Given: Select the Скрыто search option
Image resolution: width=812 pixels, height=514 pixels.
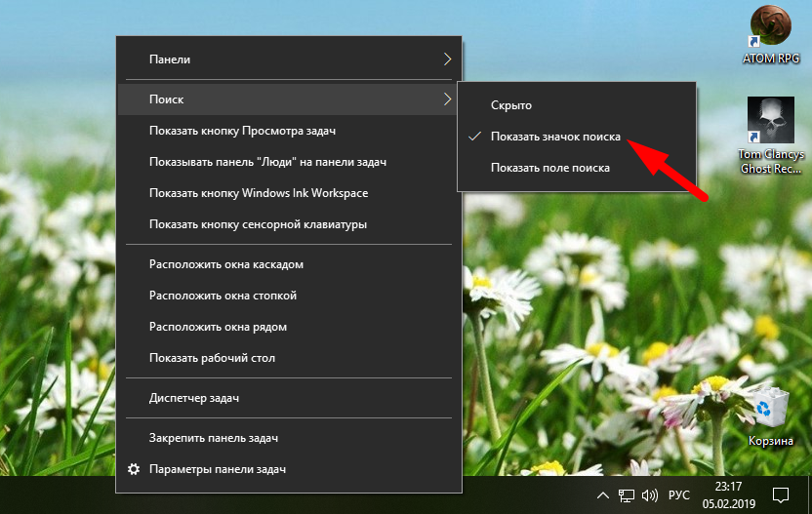Looking at the screenshot, I should [511, 105].
